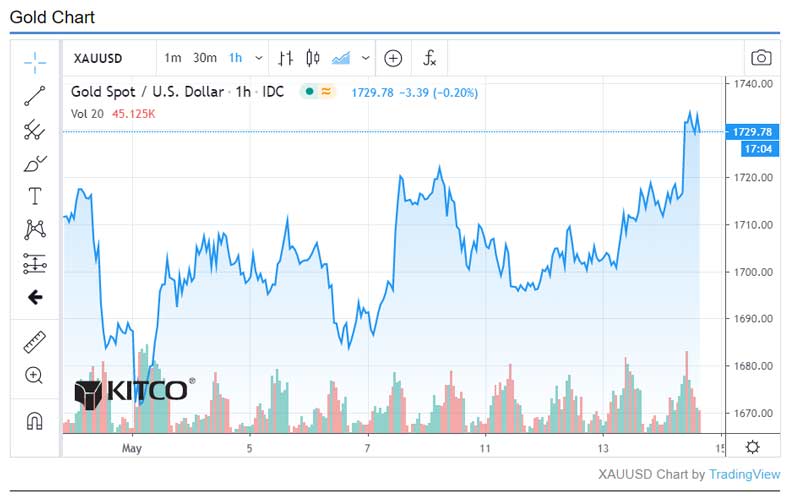This screenshot has height=496, width=800.
Task: Select the 1m time interval
Action: pos(173,58)
